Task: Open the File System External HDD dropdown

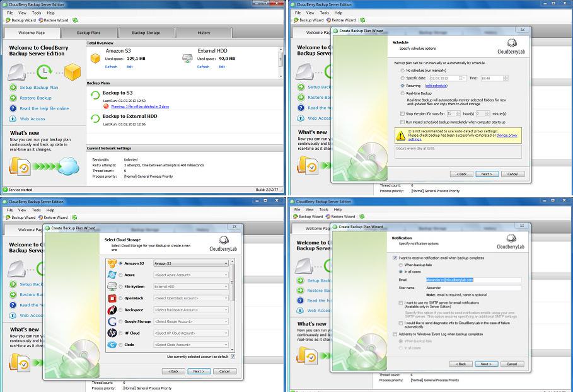Action: 191,286
